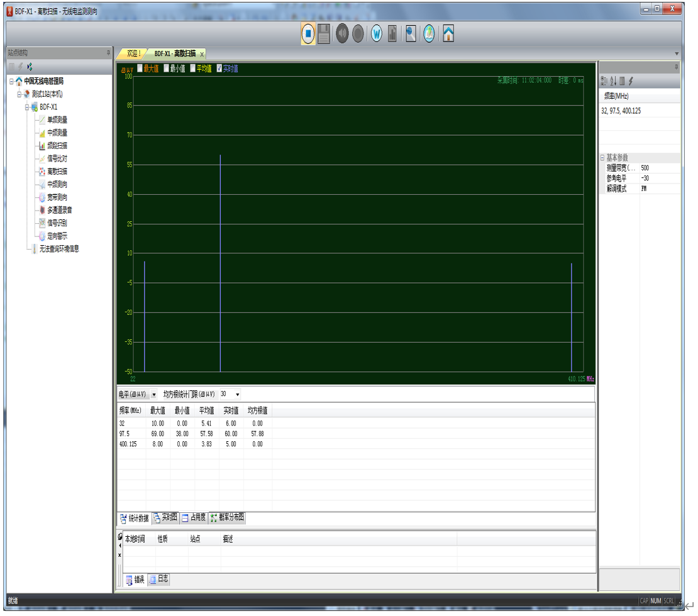
Task: Uncheck the 实时值 checkbox
Action: click(x=219, y=69)
